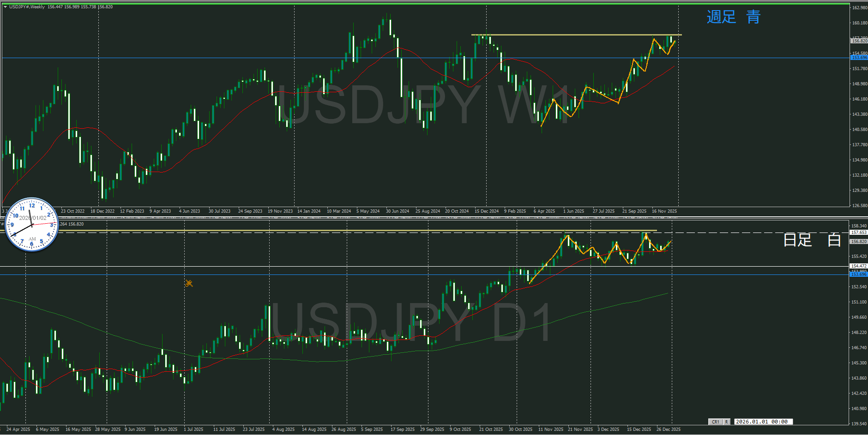Expand the USDJPY#,Weekly chart title triangle
The height and width of the screenshot is (435, 868).
pos(5,7)
